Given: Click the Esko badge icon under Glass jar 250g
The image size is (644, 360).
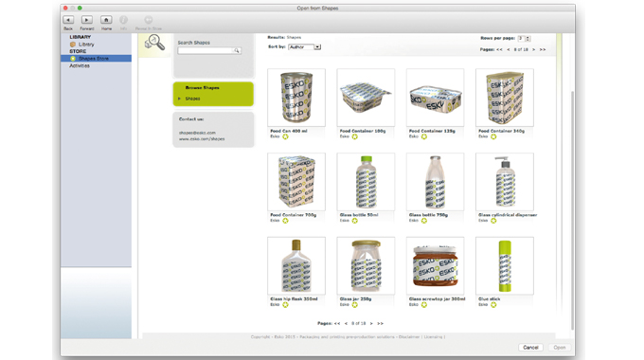Looking at the screenshot, I should click(x=355, y=304).
